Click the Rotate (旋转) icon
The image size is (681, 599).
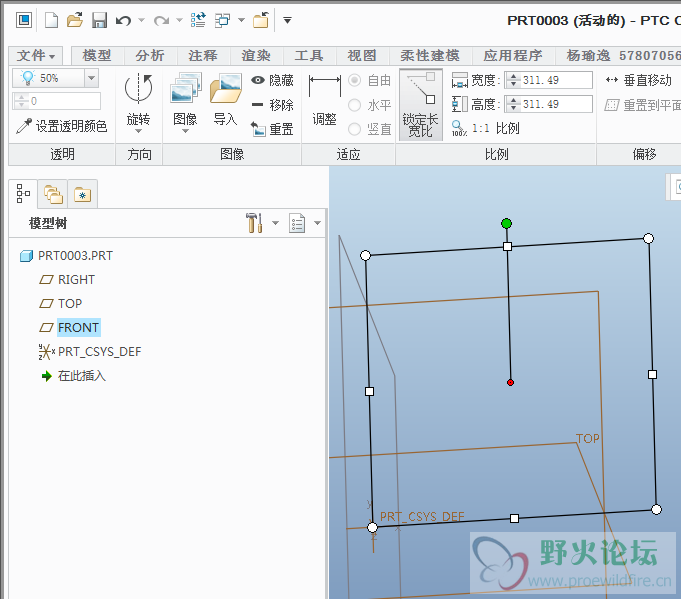click(139, 89)
